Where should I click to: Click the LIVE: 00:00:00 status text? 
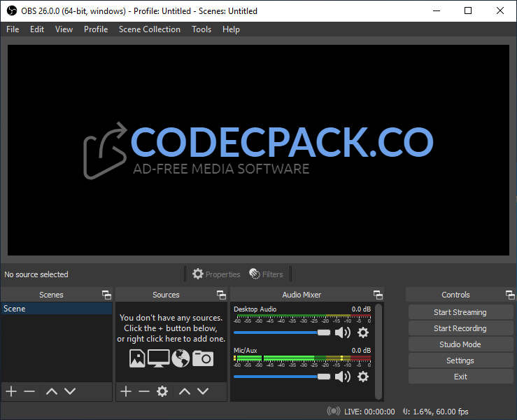click(x=369, y=412)
